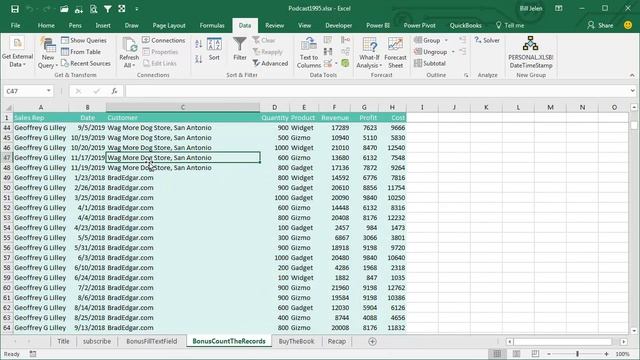Viewport: 640px width, 360px height.
Task: Open Recent Sources
Action: point(86,63)
